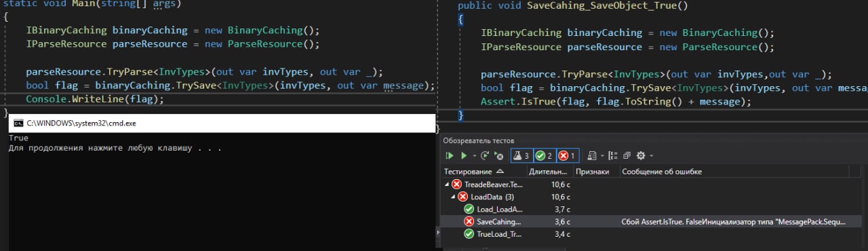Click the red failed icon of SaveCahing...
The image size is (868, 251).
469,221
